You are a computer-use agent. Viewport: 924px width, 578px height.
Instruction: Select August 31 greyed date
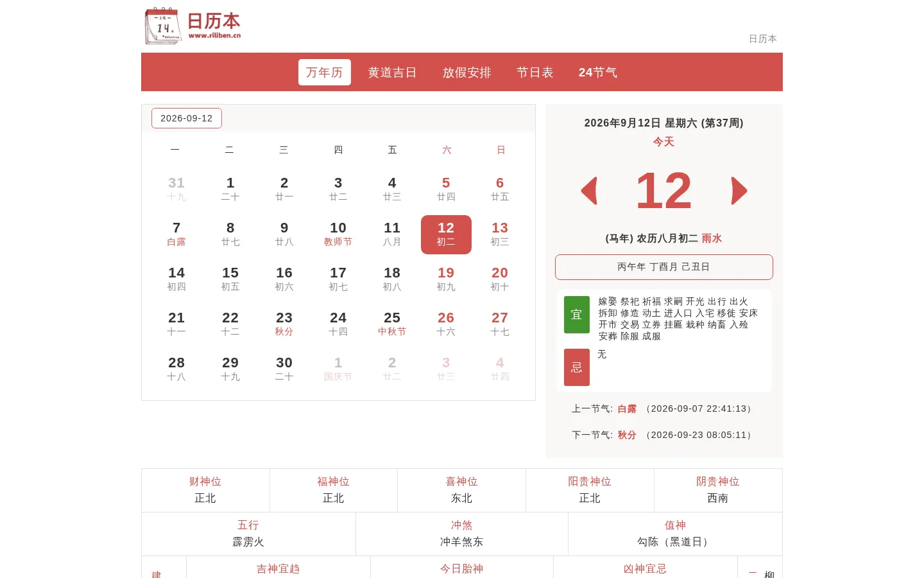coord(176,189)
